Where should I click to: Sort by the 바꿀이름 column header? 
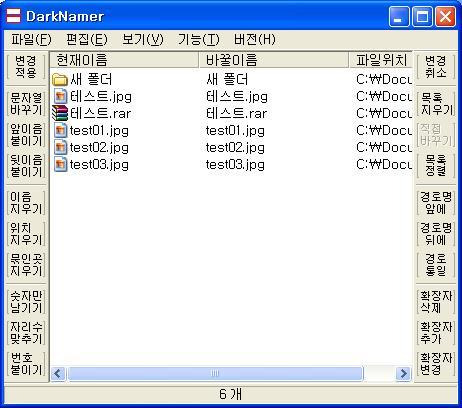274,60
